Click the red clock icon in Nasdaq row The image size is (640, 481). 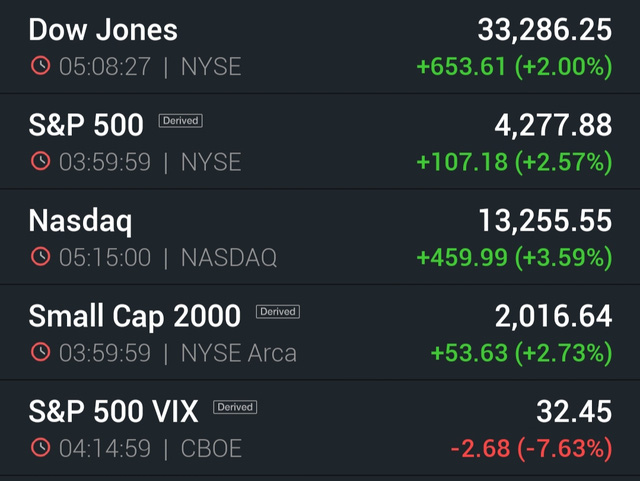coord(40,256)
